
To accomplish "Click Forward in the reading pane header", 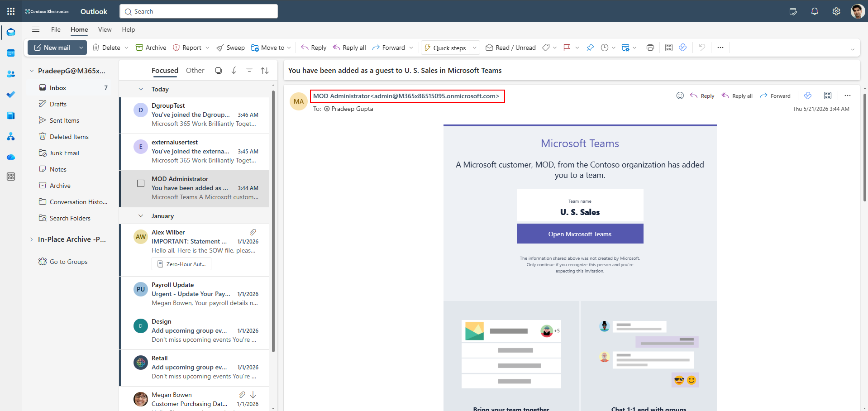I will click(775, 96).
